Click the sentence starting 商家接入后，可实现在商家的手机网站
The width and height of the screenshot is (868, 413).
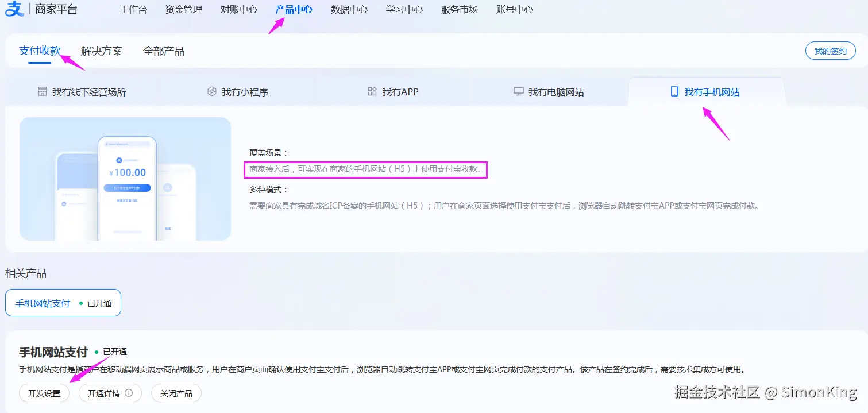coord(367,169)
